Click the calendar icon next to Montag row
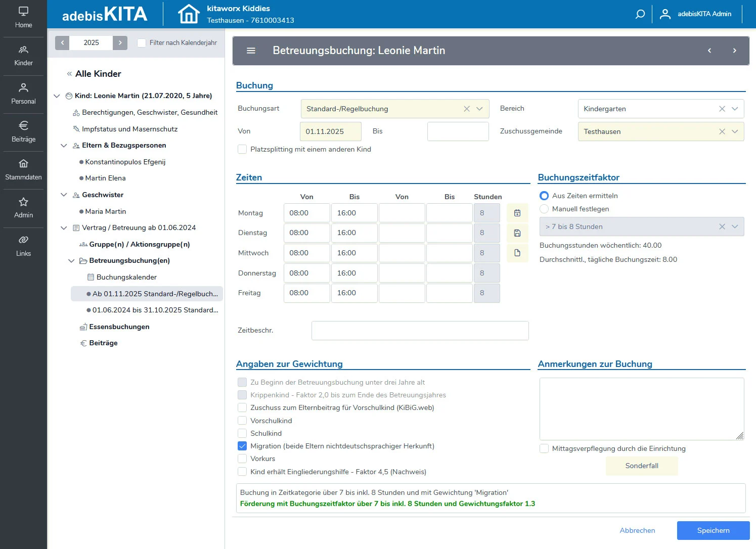 click(x=517, y=213)
